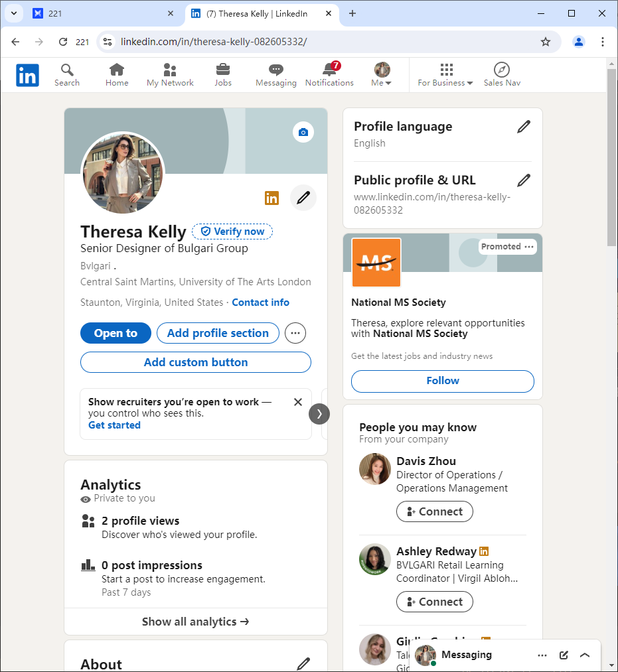Open 0 post impressions analytics
The image size is (618, 672).
(151, 565)
